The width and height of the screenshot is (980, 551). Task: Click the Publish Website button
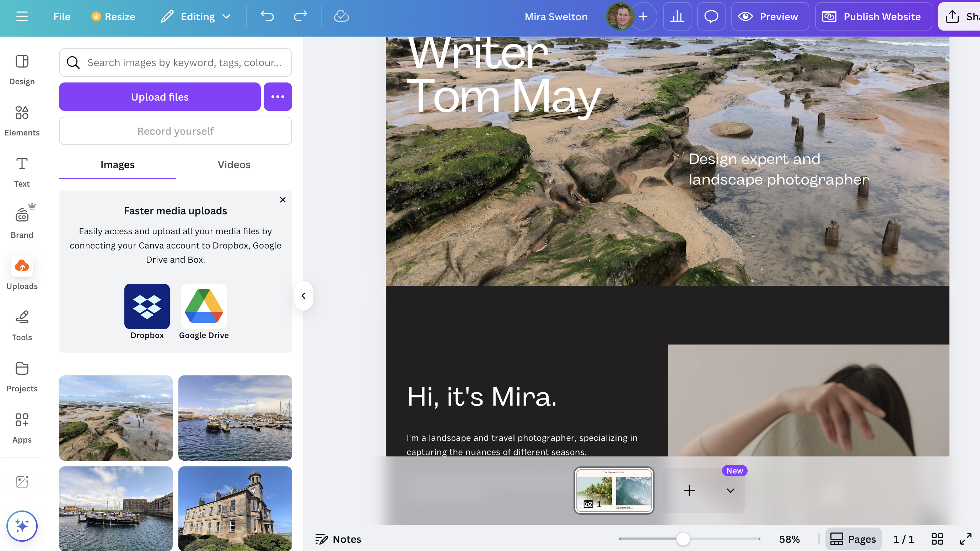pos(873,16)
